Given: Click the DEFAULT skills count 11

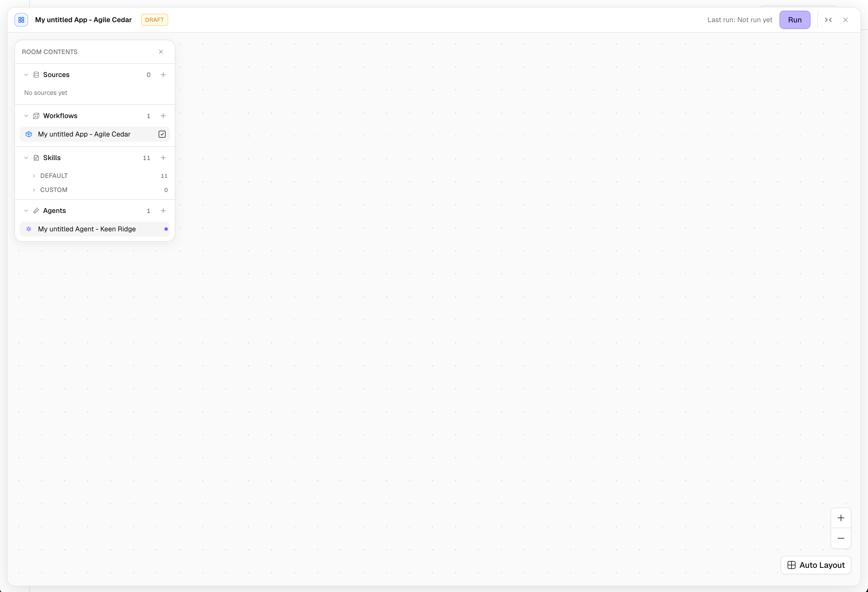Looking at the screenshot, I should (x=164, y=176).
